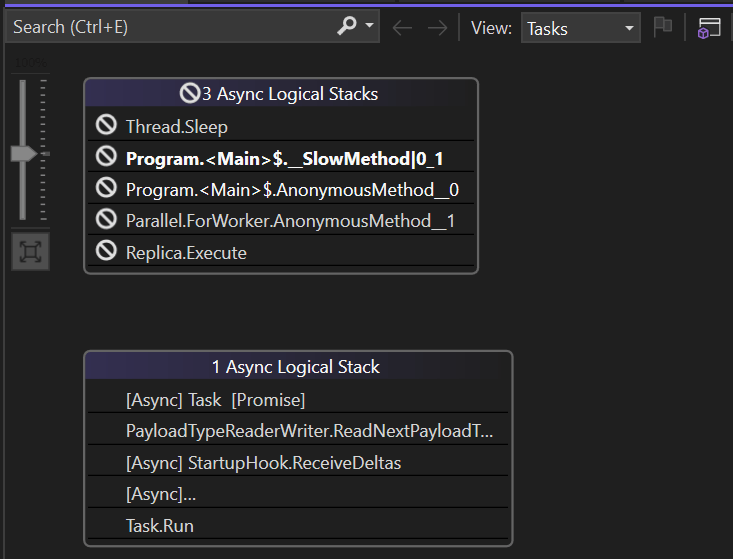Select the [Async] Task [Promise] row
733x559 pixels.
(215, 400)
